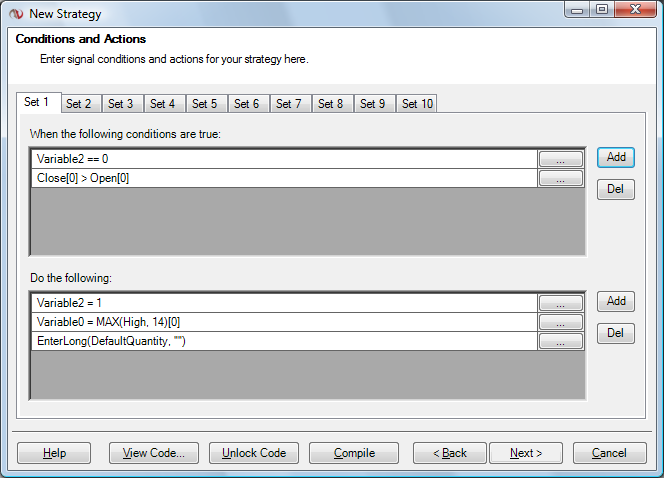Image resolution: width=664 pixels, height=478 pixels.
Task: Delete the selected condition
Action: coord(616,189)
